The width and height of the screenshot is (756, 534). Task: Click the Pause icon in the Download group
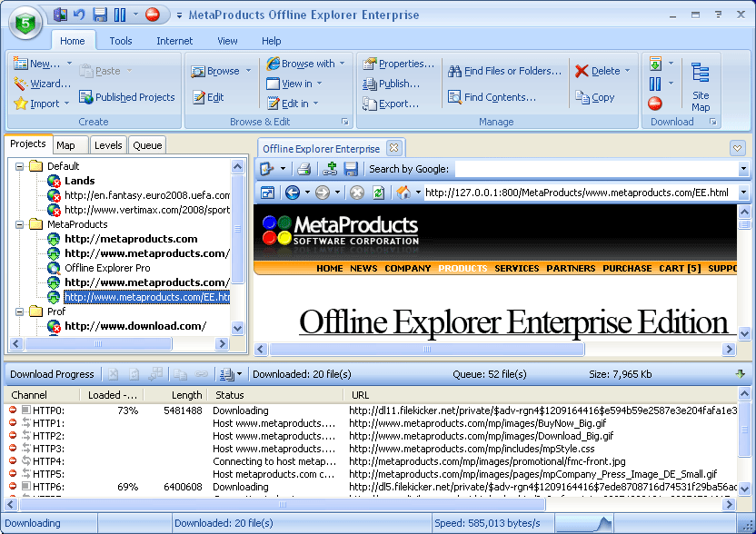pos(655,84)
